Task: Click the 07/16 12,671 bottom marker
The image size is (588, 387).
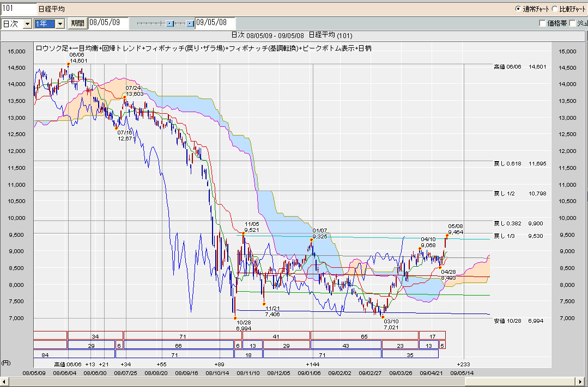Action: (116, 128)
